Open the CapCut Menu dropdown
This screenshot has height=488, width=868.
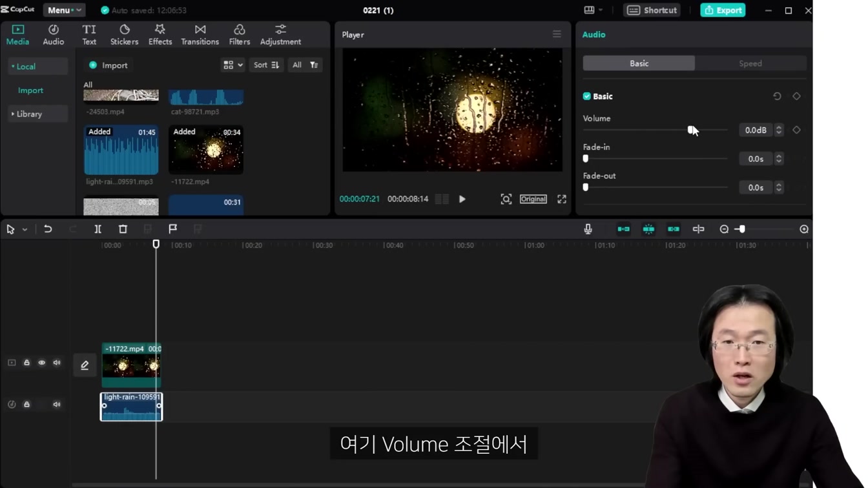(64, 10)
